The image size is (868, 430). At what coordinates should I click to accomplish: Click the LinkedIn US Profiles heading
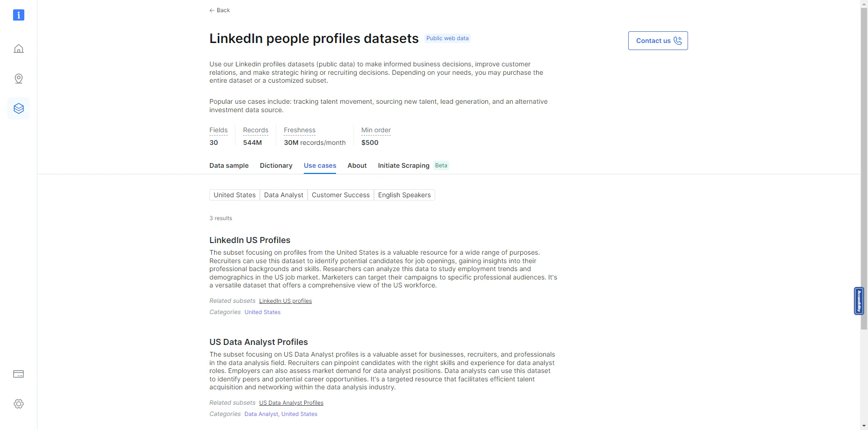[x=250, y=240]
